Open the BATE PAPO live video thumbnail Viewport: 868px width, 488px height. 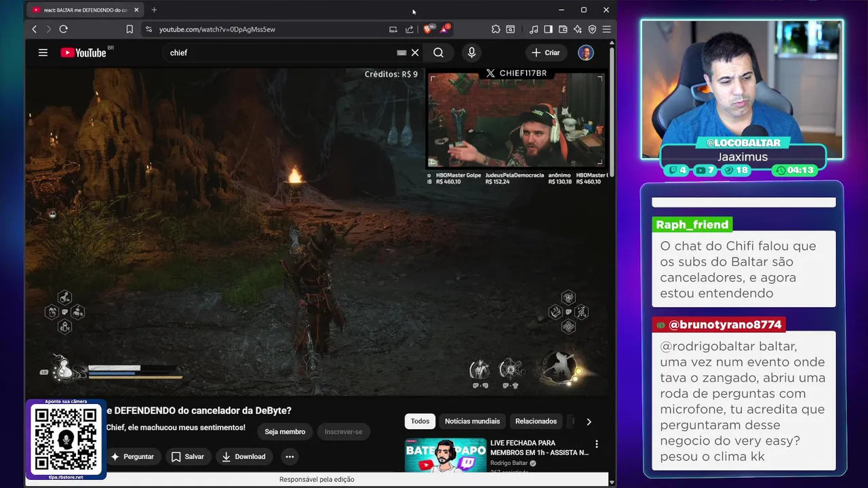[446, 455]
